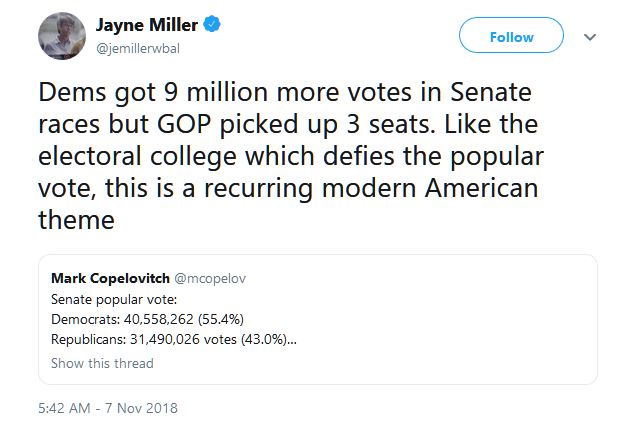Open the Show this thread link
This screenshot has height=425, width=637.
102,363
